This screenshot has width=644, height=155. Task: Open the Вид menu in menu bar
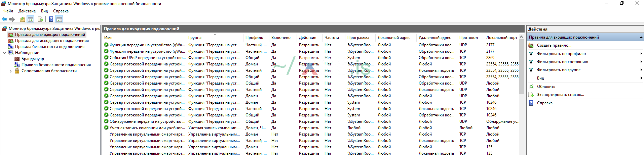click(x=44, y=11)
